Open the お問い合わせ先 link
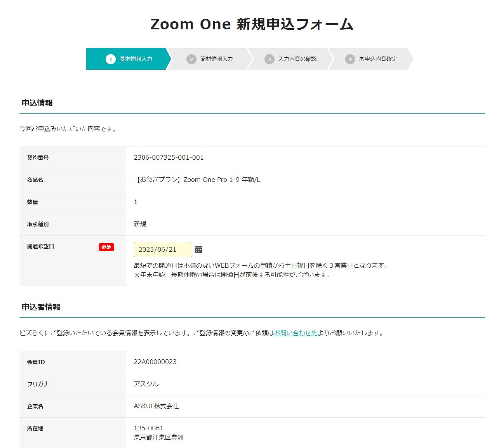The height and width of the screenshot is (448, 495). pos(296,333)
